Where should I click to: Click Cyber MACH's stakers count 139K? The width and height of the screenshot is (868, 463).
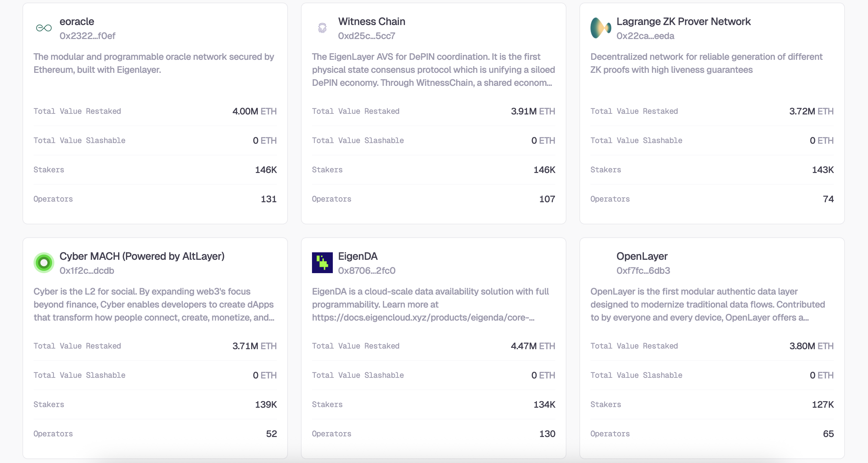click(266, 405)
